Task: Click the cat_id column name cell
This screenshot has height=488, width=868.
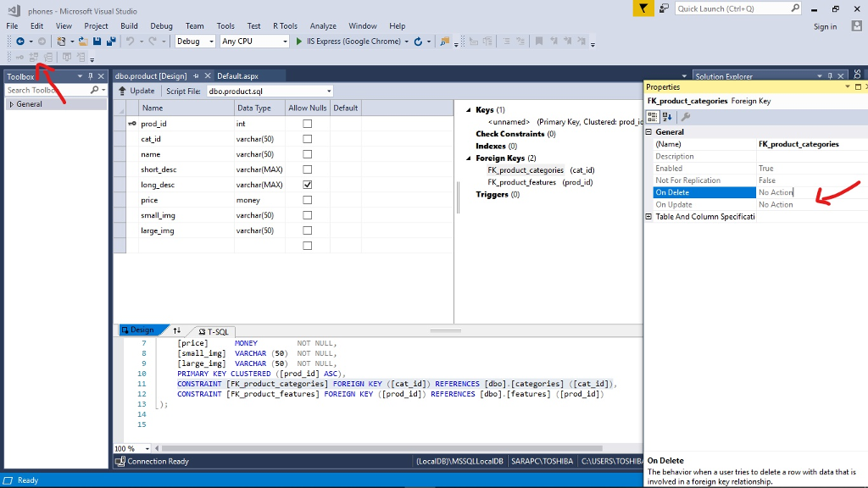Action: pyautogui.click(x=186, y=140)
